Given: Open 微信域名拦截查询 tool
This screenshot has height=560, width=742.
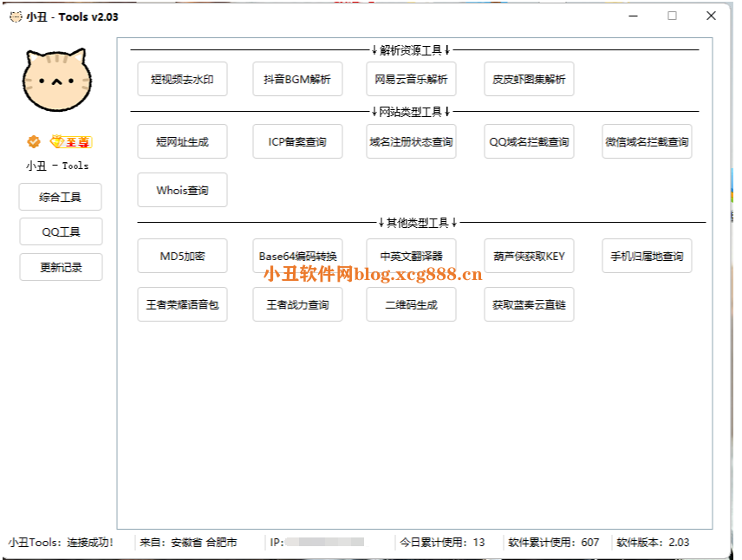Looking at the screenshot, I should pyautogui.click(x=647, y=141).
